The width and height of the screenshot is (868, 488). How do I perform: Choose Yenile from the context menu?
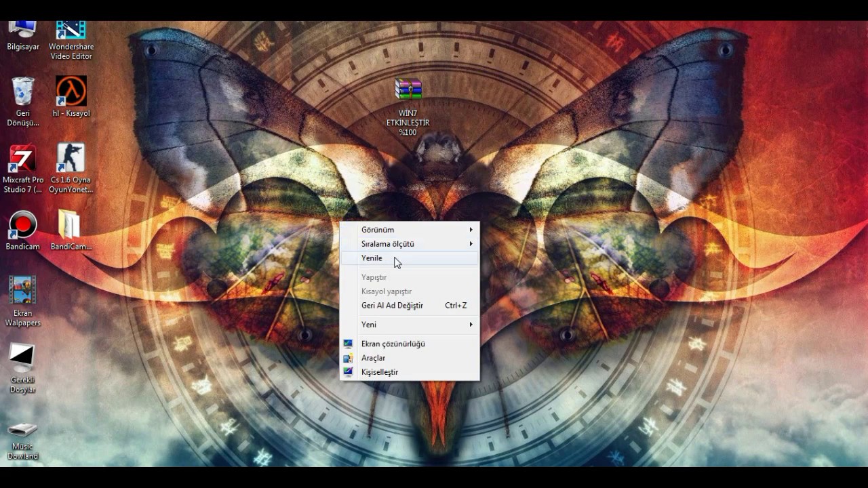pos(410,258)
